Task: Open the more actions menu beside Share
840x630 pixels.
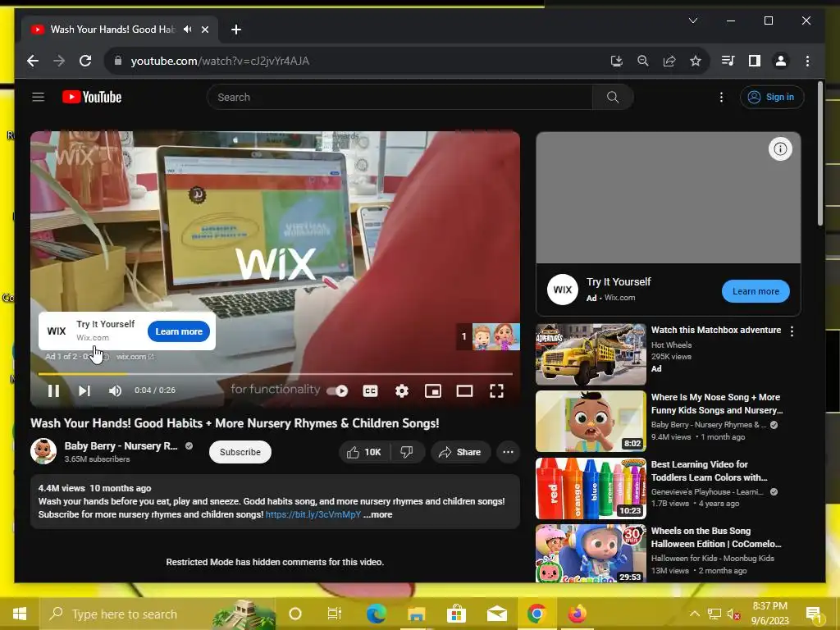Action: [x=508, y=452]
